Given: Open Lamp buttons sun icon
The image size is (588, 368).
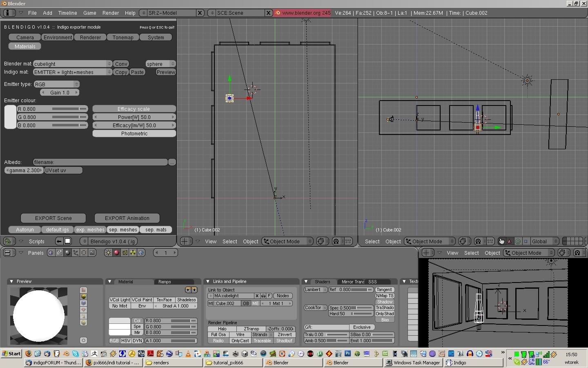Looking at the screenshot, I should tap(108, 253).
